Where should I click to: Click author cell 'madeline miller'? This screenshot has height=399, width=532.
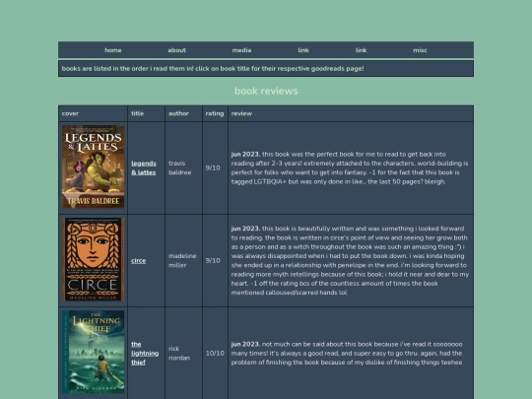(182, 260)
